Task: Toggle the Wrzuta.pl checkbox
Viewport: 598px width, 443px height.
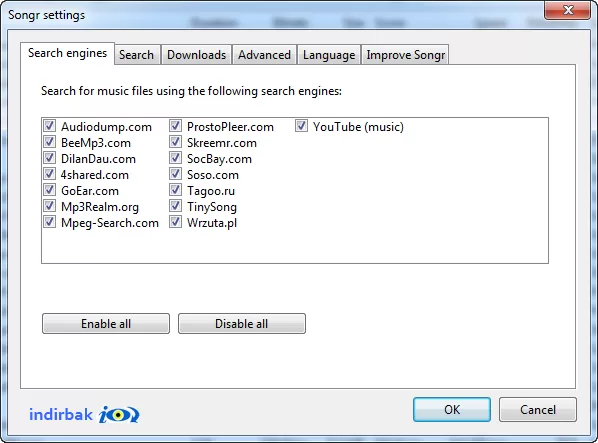Action: click(175, 222)
